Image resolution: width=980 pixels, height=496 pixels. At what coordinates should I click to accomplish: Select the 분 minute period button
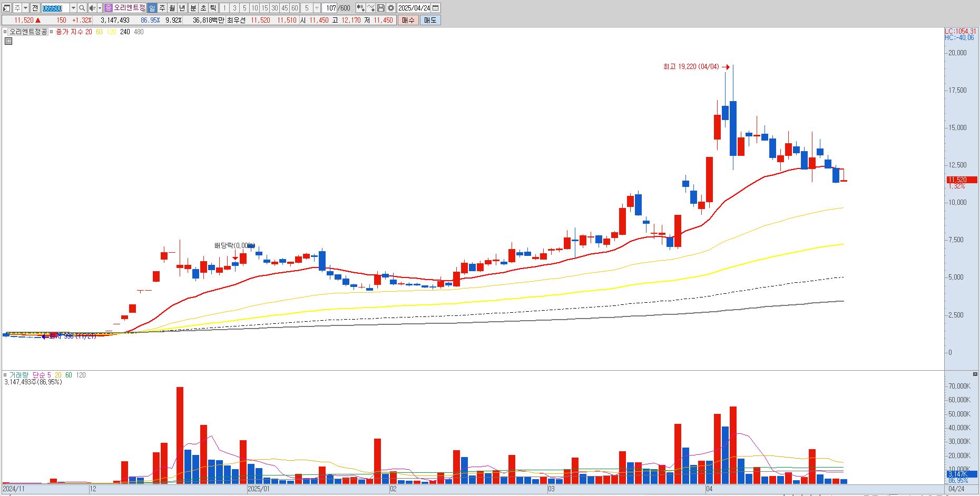pos(193,8)
